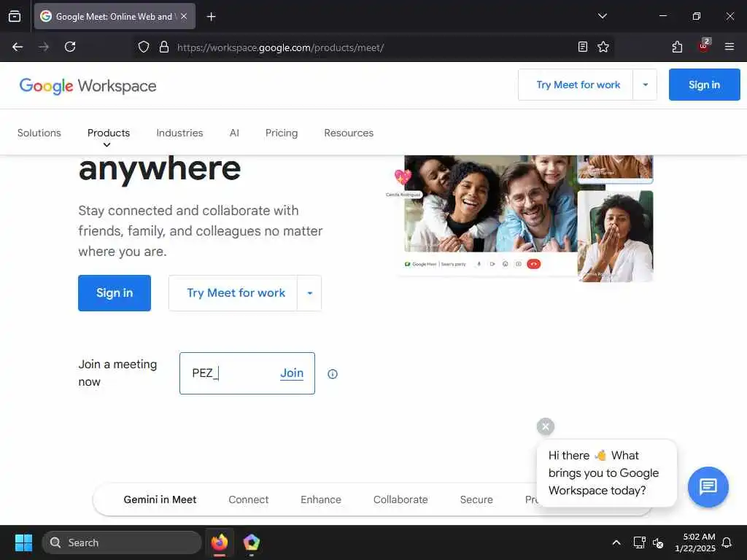Viewport: 747px width, 560px height.
Task: Click the site security padlock icon
Action: pyautogui.click(x=164, y=47)
